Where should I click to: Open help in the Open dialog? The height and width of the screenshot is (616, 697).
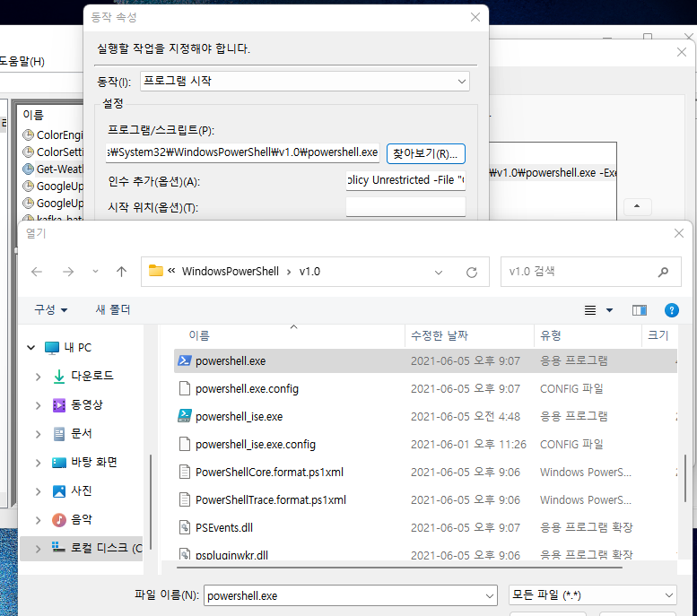[x=671, y=310]
